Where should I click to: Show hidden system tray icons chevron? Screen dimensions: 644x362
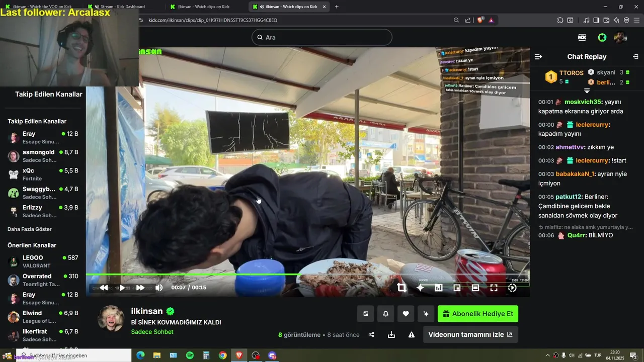[x=547, y=355]
